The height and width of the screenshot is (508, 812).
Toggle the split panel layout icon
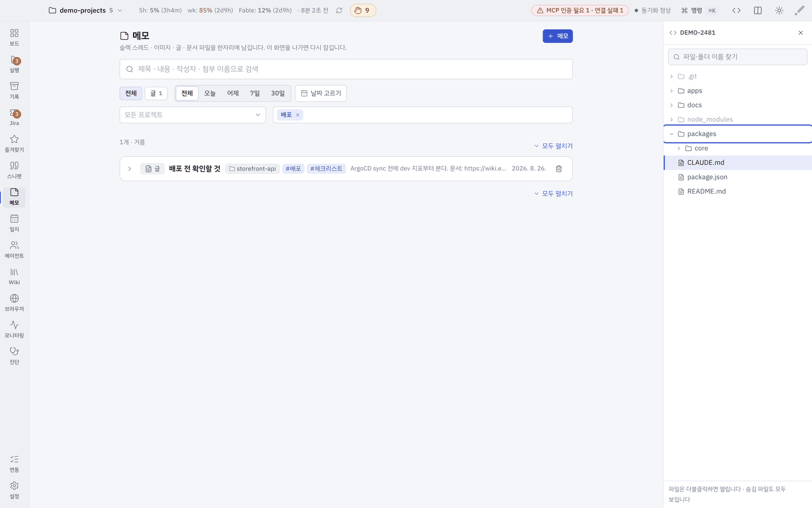click(x=758, y=11)
